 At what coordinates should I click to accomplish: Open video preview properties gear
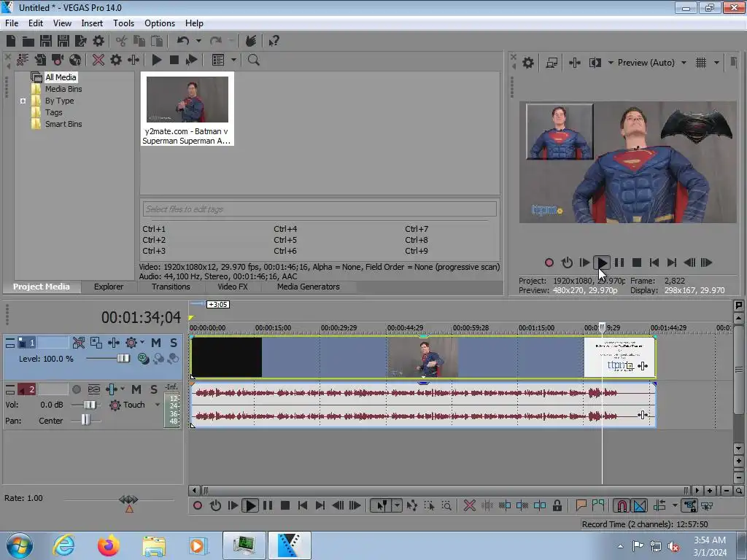528,63
